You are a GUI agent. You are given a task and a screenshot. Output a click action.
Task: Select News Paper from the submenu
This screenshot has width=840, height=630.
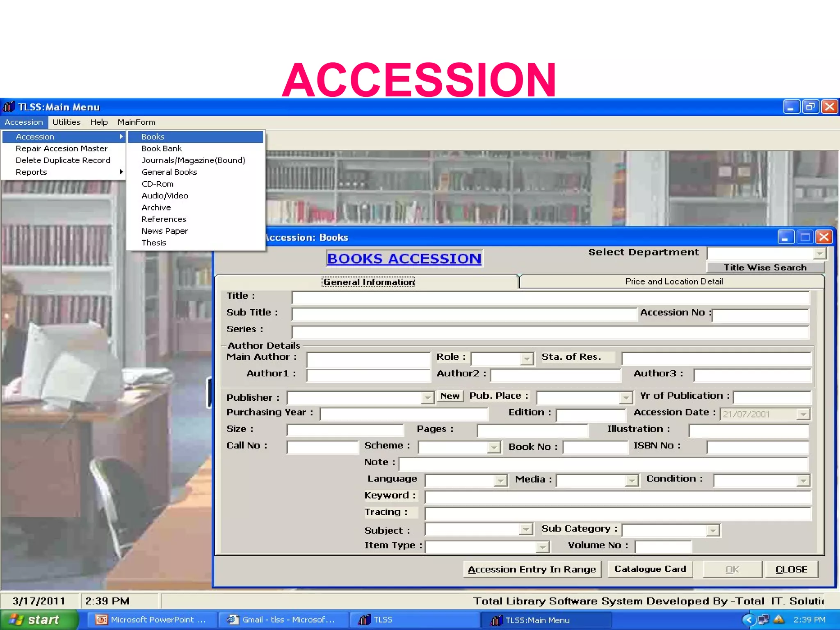point(195,231)
